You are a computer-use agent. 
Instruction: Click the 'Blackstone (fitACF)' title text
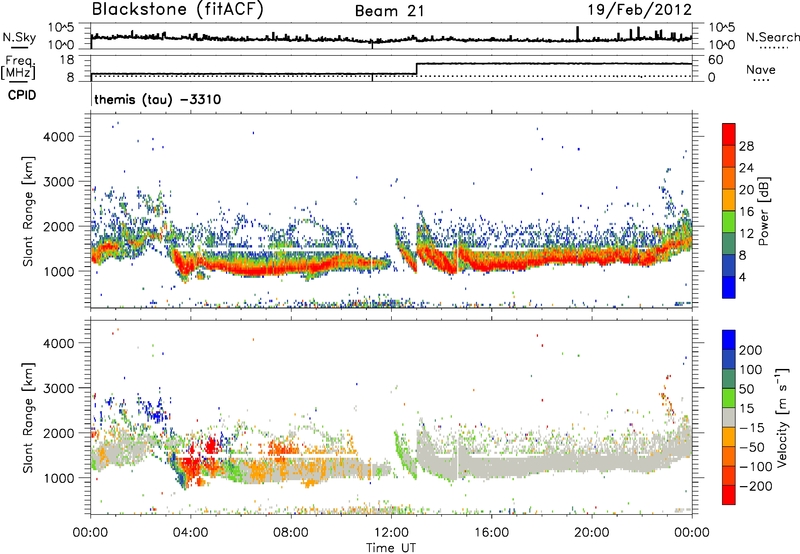[x=178, y=10]
